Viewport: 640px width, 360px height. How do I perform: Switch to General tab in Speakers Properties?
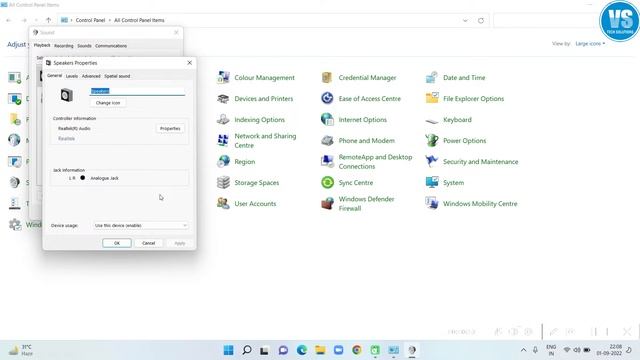click(54, 76)
